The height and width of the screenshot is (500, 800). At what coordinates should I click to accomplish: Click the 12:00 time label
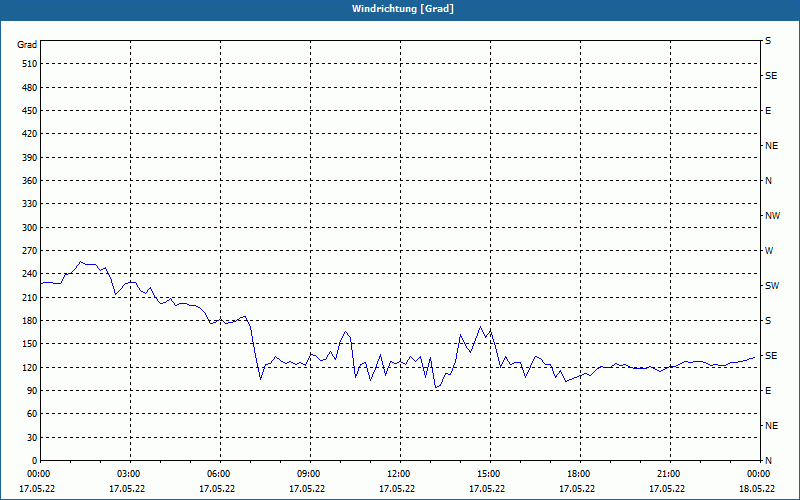click(x=400, y=474)
